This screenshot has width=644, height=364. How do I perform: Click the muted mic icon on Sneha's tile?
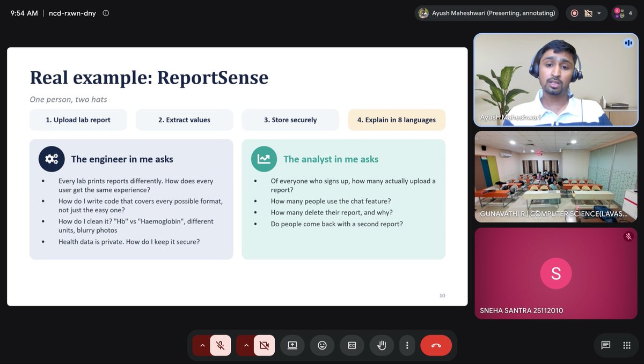pyautogui.click(x=628, y=236)
